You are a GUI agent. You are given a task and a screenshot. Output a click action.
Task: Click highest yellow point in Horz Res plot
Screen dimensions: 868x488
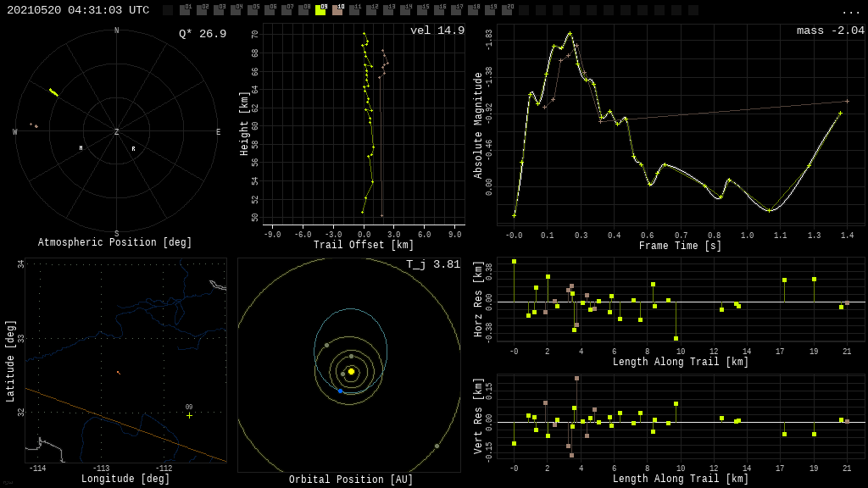(x=514, y=262)
